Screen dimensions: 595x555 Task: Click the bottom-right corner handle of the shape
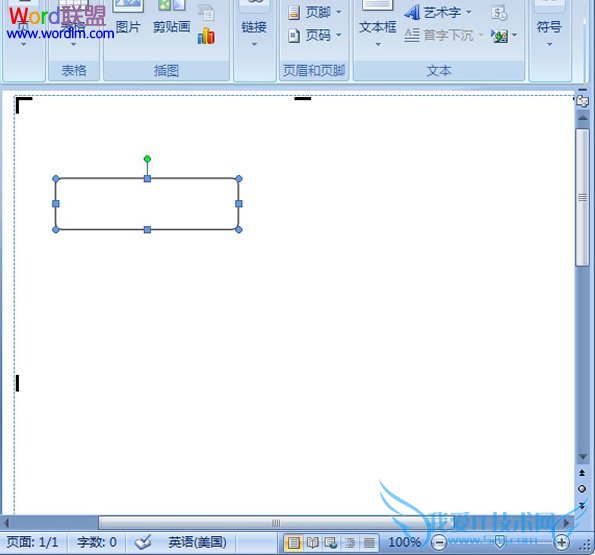(x=239, y=230)
